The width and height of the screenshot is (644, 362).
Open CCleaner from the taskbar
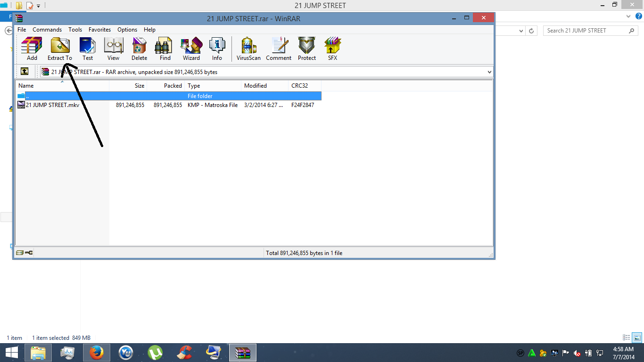[185, 353]
